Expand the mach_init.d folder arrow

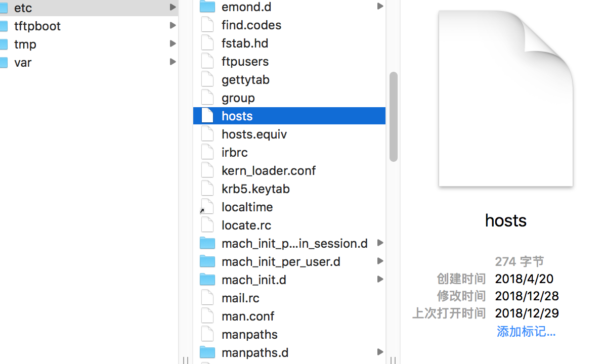[380, 279]
